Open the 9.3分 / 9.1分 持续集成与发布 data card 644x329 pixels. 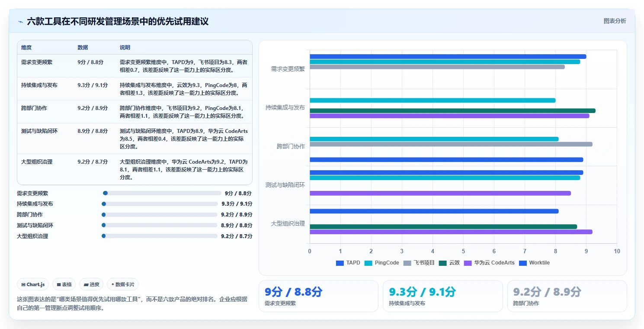pyautogui.click(x=443, y=296)
